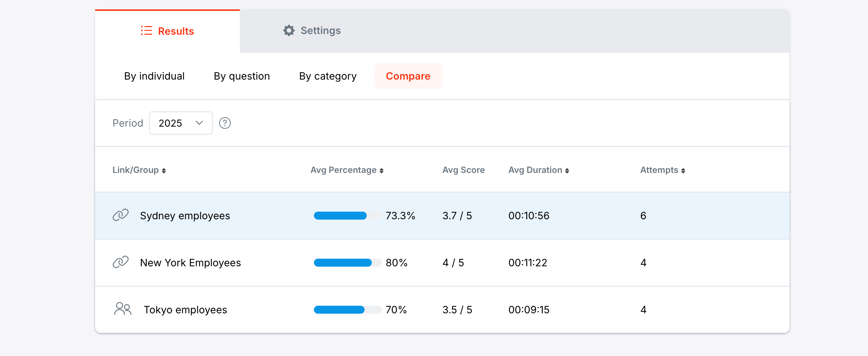
Task: Open the By individual view
Action: point(154,76)
